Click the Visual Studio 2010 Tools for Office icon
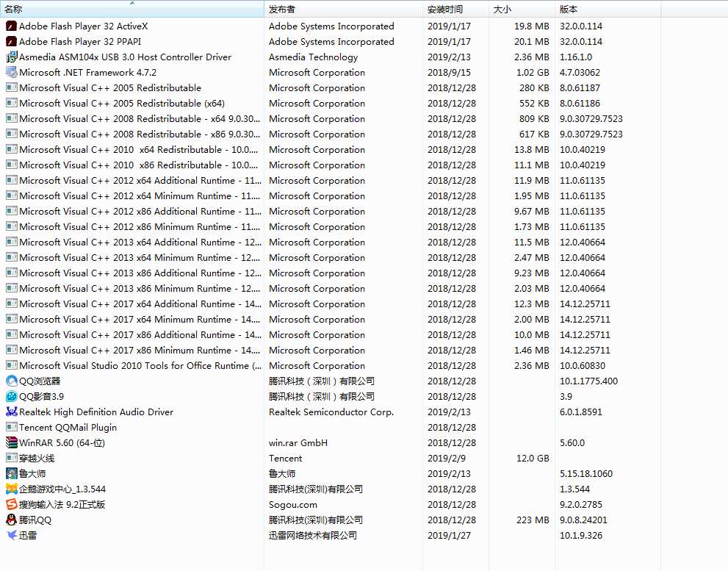Image resolution: width=728 pixels, height=571 pixels. 11,366
